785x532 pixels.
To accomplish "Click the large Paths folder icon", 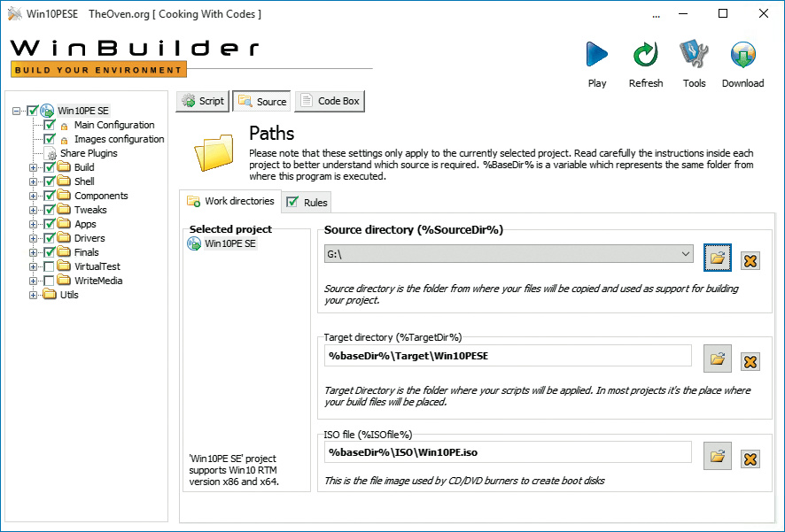I will pyautogui.click(x=214, y=152).
